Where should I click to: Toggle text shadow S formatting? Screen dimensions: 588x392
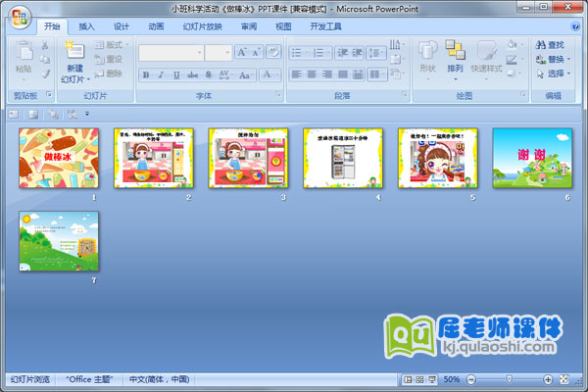(x=209, y=75)
